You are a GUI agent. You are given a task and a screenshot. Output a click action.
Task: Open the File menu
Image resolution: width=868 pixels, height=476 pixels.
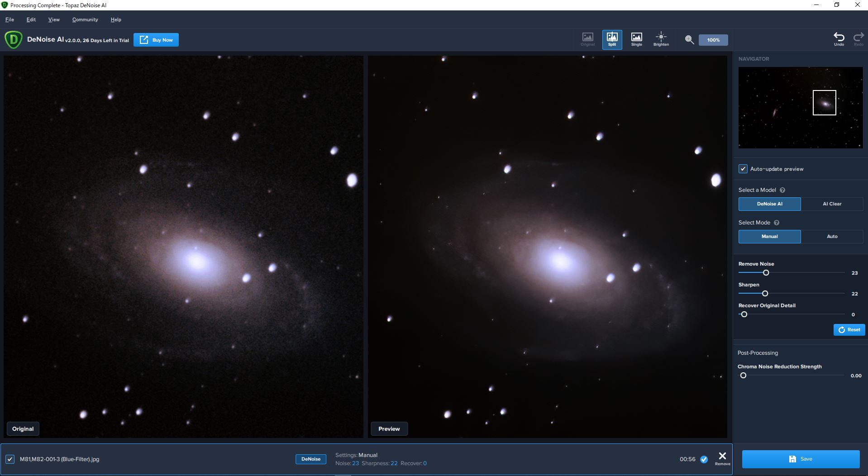(10, 19)
